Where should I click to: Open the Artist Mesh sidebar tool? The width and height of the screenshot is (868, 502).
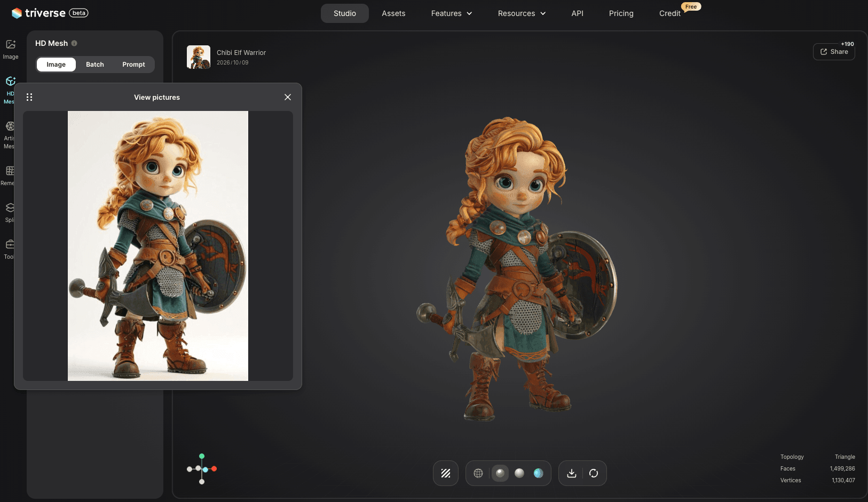coord(10,134)
